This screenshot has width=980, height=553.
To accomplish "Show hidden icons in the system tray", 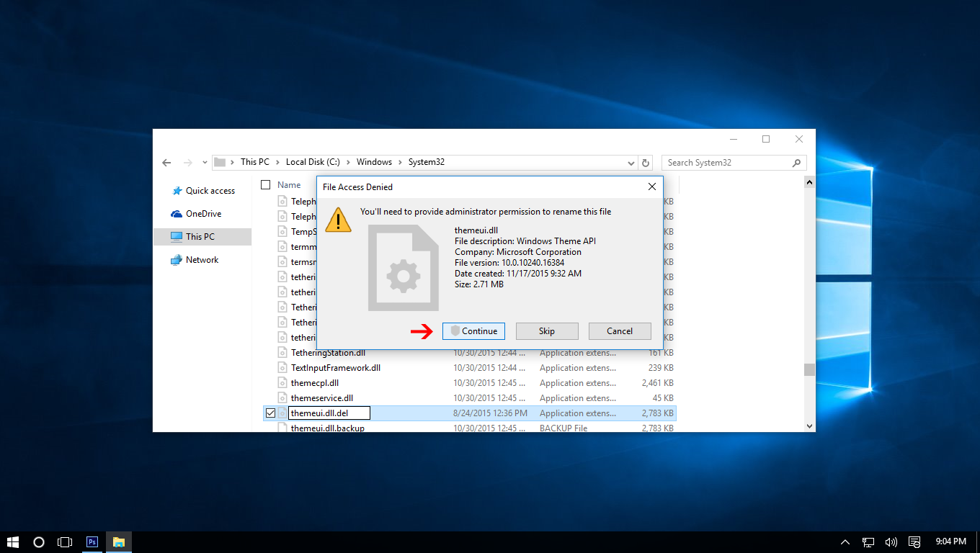I will pyautogui.click(x=845, y=541).
